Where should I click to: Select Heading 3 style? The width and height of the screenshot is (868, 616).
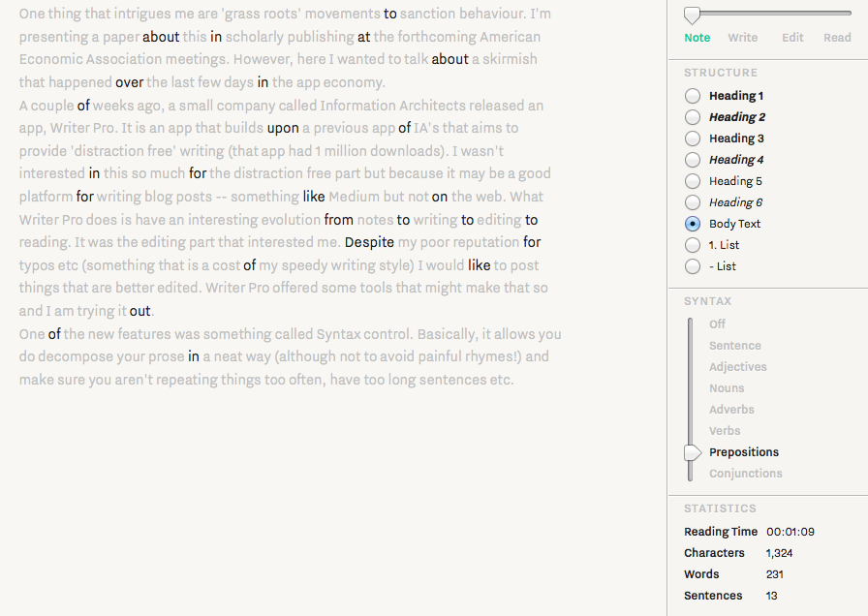pyautogui.click(x=693, y=139)
